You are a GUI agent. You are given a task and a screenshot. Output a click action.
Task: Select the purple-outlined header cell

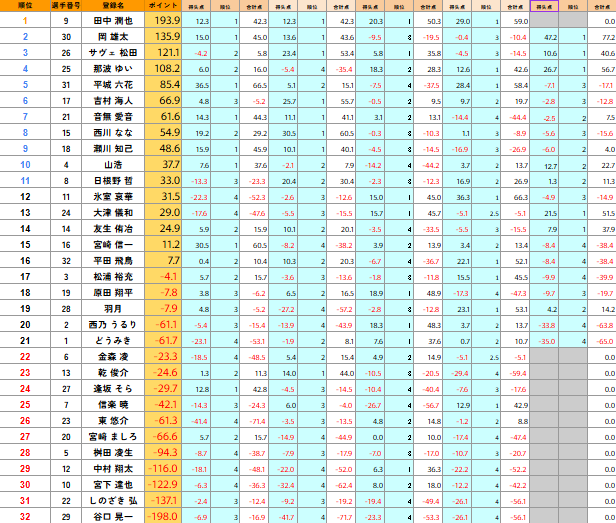click(544, 6)
